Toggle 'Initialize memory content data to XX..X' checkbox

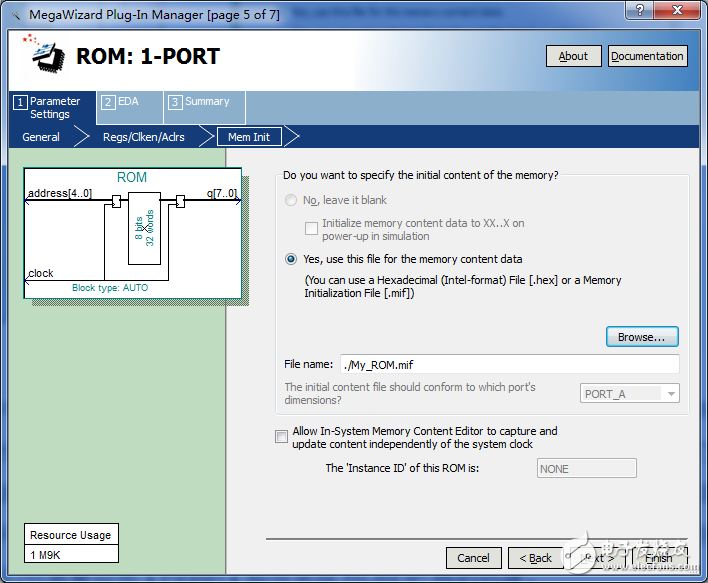tap(311, 229)
